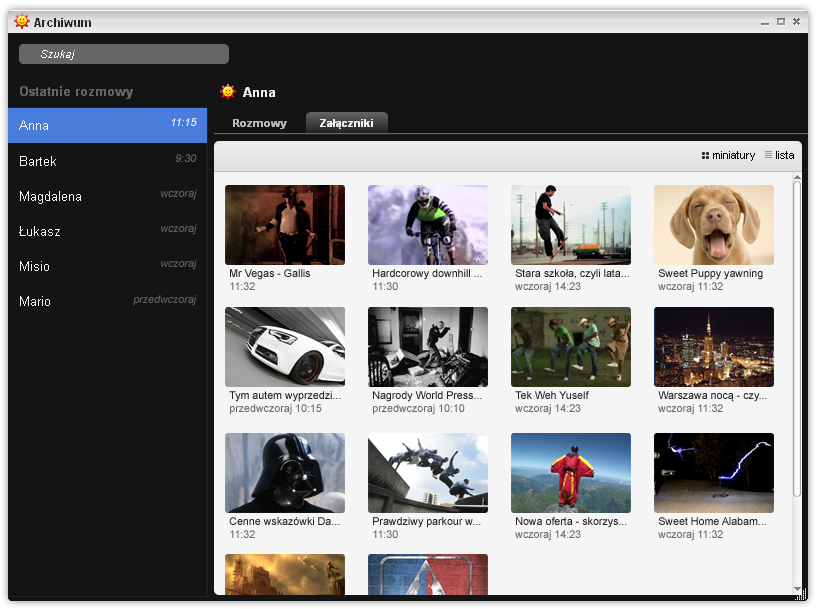
Task: Open the Sweet Puppy yawning thumbnail
Action: (714, 225)
